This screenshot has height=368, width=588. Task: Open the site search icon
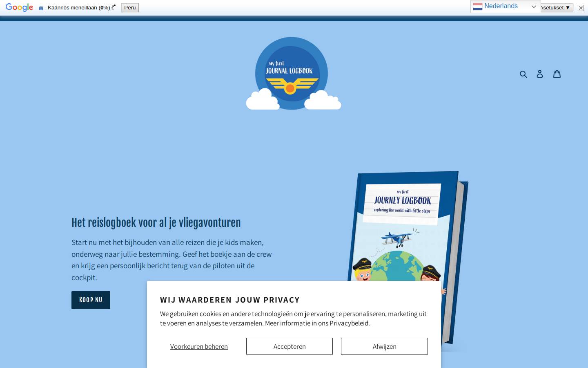coord(523,74)
